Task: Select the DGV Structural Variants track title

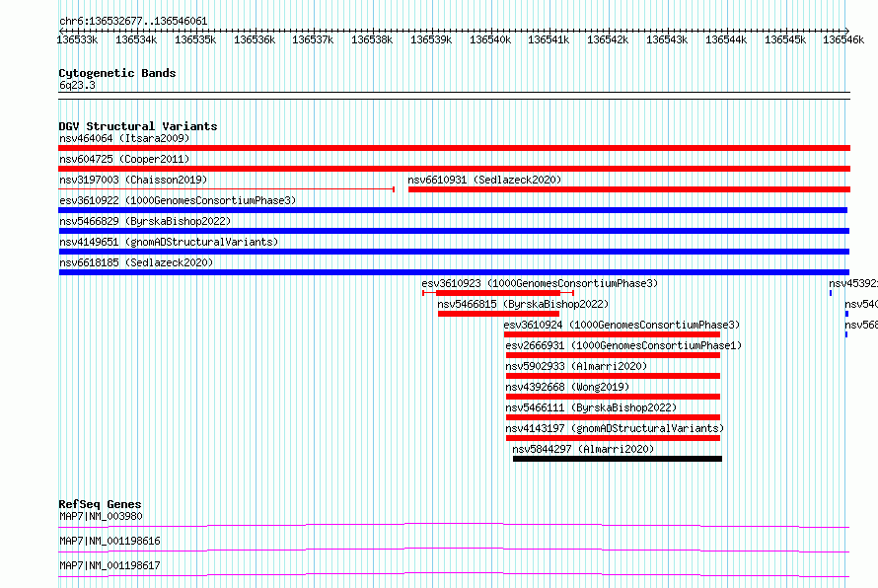Action: point(138,126)
